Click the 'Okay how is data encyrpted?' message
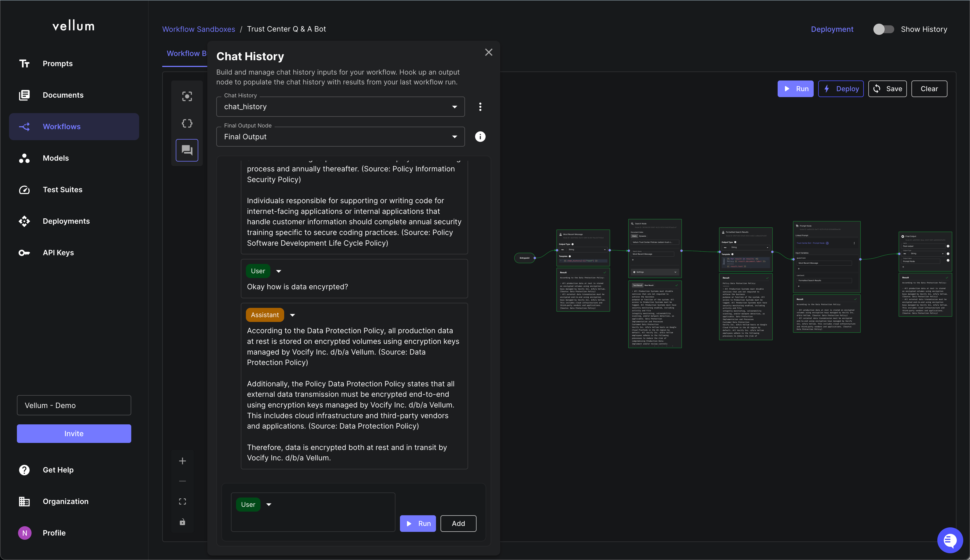This screenshot has width=970, height=560. [297, 287]
